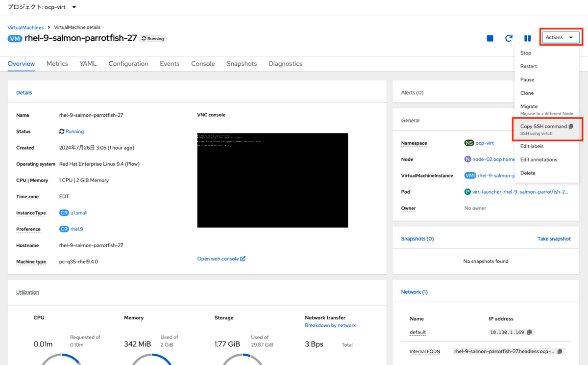Open the rhel.9 Preference link
588x365 pixels.
click(77, 229)
